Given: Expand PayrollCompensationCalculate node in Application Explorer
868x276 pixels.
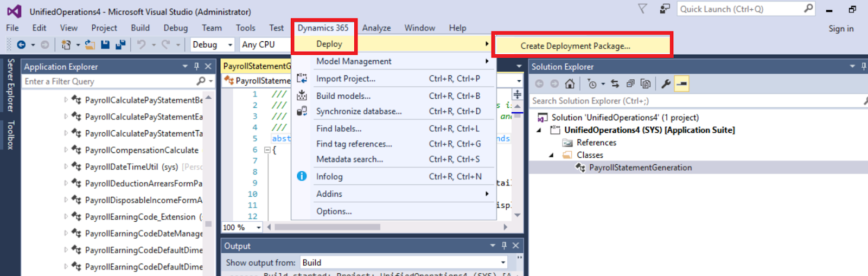Looking at the screenshot, I should click(x=66, y=150).
